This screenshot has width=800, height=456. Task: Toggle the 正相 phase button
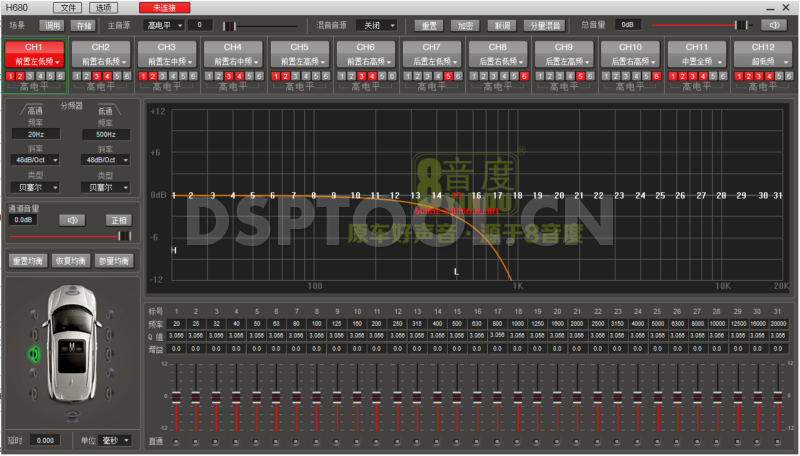coord(119,220)
